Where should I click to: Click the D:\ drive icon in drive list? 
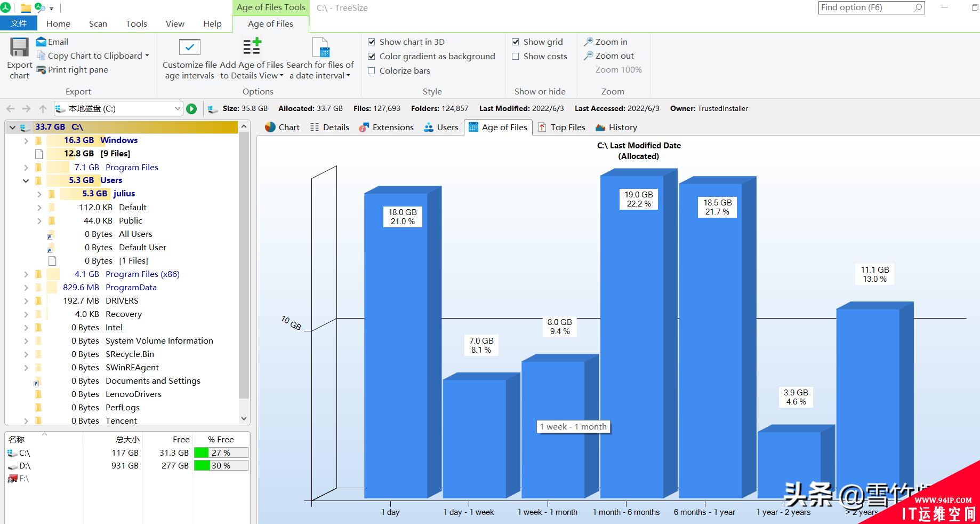click(x=13, y=466)
